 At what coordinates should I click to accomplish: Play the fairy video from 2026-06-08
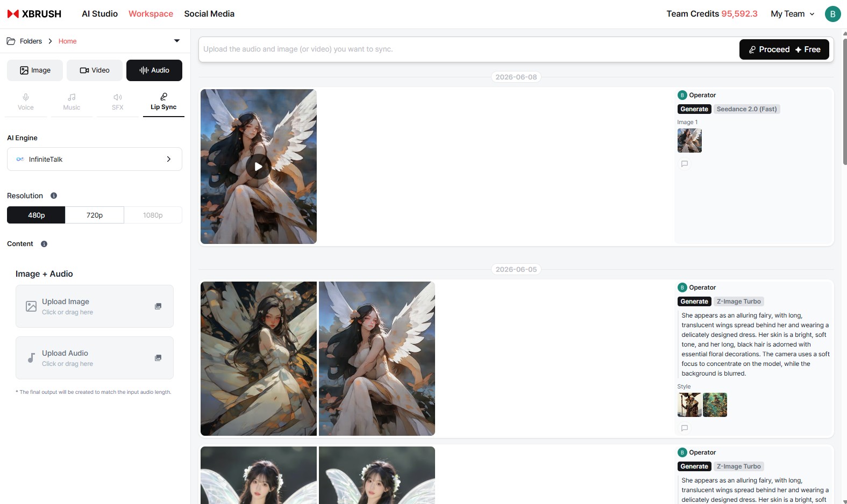259,167
